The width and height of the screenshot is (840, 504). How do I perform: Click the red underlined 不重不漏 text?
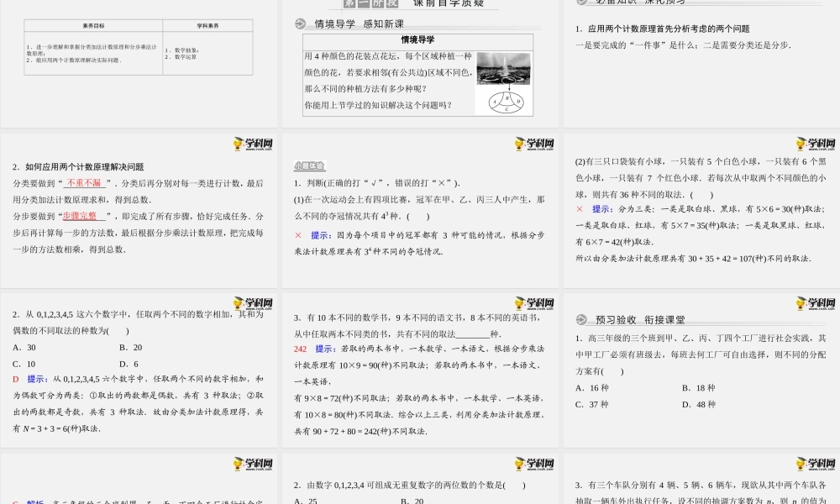83,183
